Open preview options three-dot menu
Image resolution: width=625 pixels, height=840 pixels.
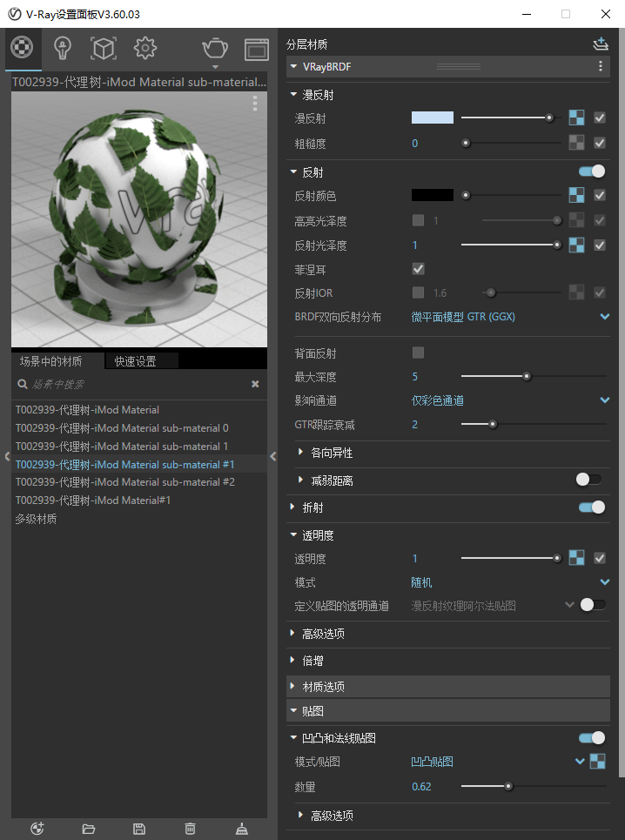tap(255, 104)
